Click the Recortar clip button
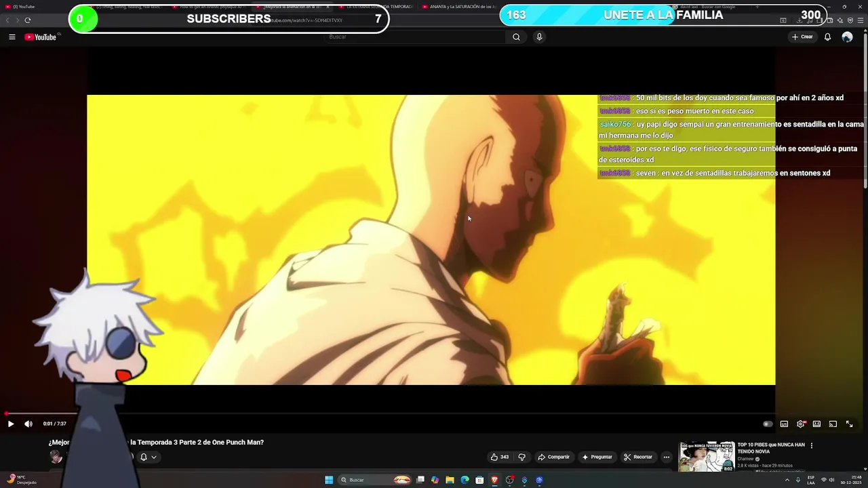This screenshot has width=868, height=488. [x=638, y=457]
